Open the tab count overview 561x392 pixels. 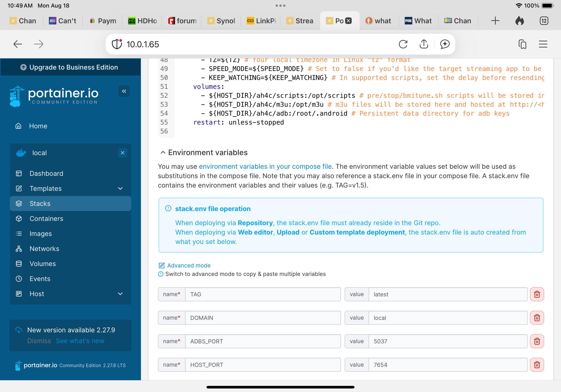pos(544,21)
